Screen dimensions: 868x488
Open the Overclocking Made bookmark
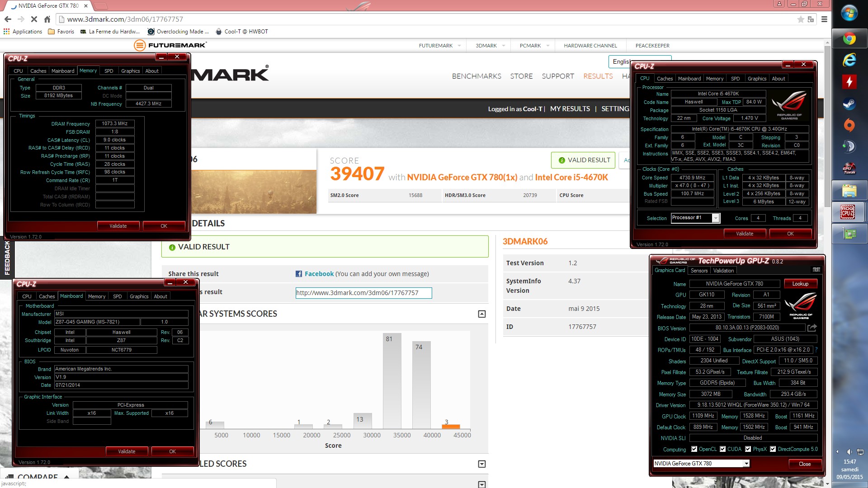click(x=178, y=32)
